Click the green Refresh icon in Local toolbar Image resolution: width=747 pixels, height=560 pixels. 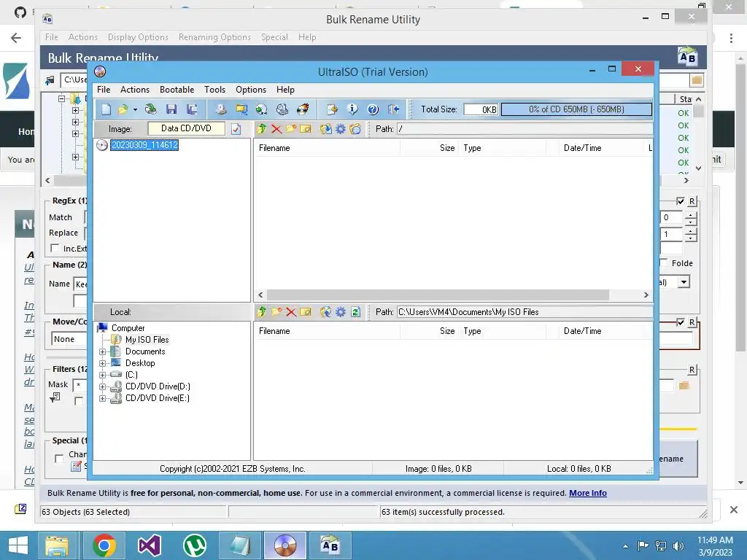point(355,312)
